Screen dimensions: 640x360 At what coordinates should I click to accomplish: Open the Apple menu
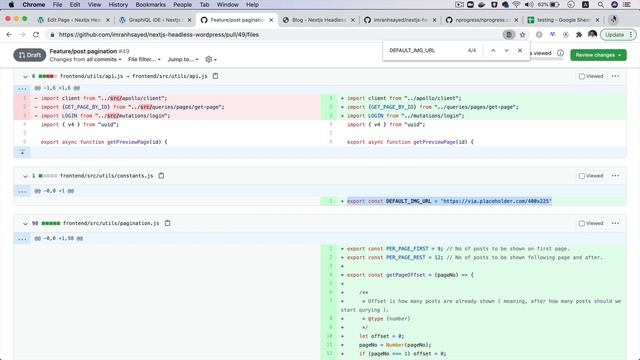11,5
